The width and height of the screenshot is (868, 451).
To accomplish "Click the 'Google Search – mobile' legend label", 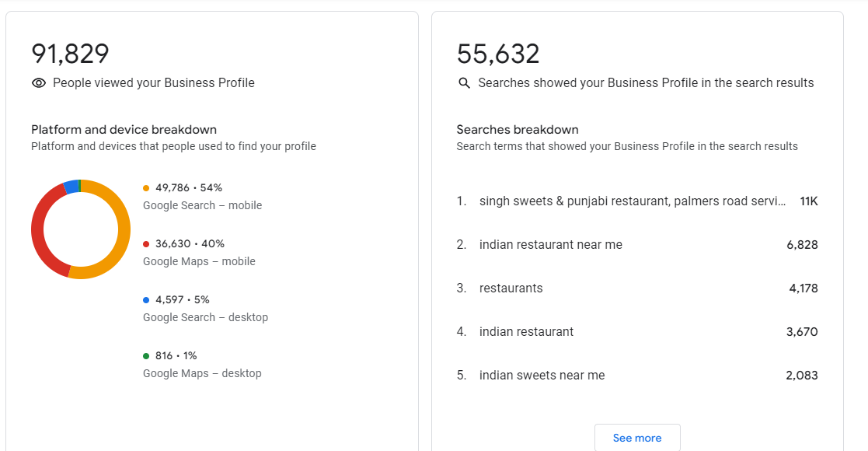I will 202,206.
